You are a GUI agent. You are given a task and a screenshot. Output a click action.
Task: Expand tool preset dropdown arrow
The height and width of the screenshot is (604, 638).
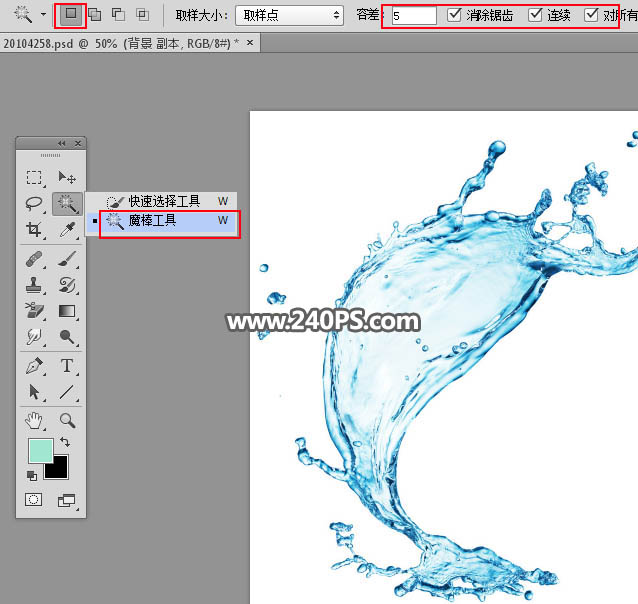coord(43,15)
